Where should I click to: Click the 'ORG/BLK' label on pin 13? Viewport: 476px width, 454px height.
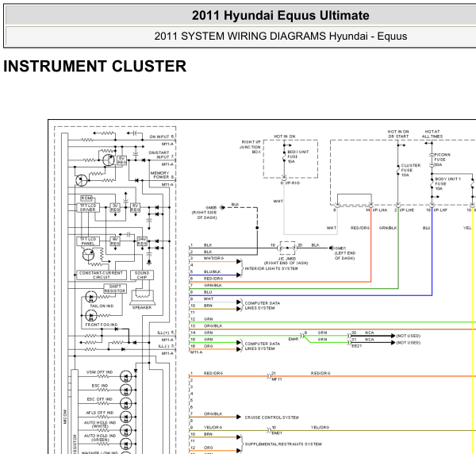213,326
